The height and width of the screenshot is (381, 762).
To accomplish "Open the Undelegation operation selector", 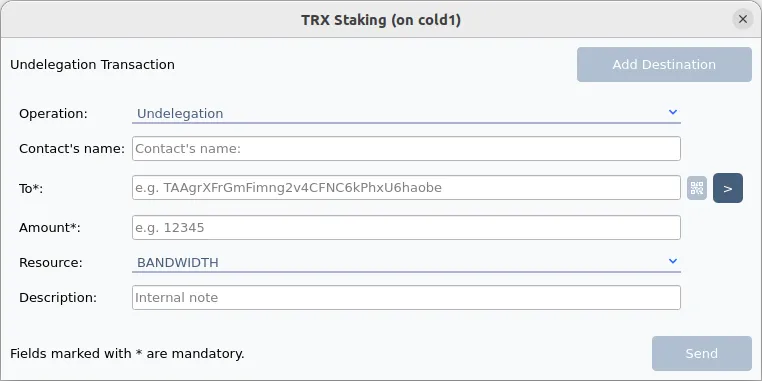I will [406, 113].
